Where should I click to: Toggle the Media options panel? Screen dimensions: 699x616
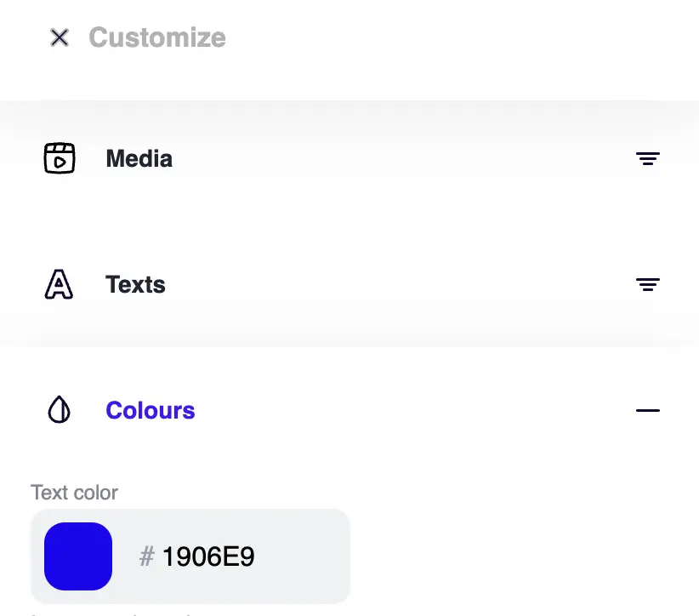(x=648, y=158)
